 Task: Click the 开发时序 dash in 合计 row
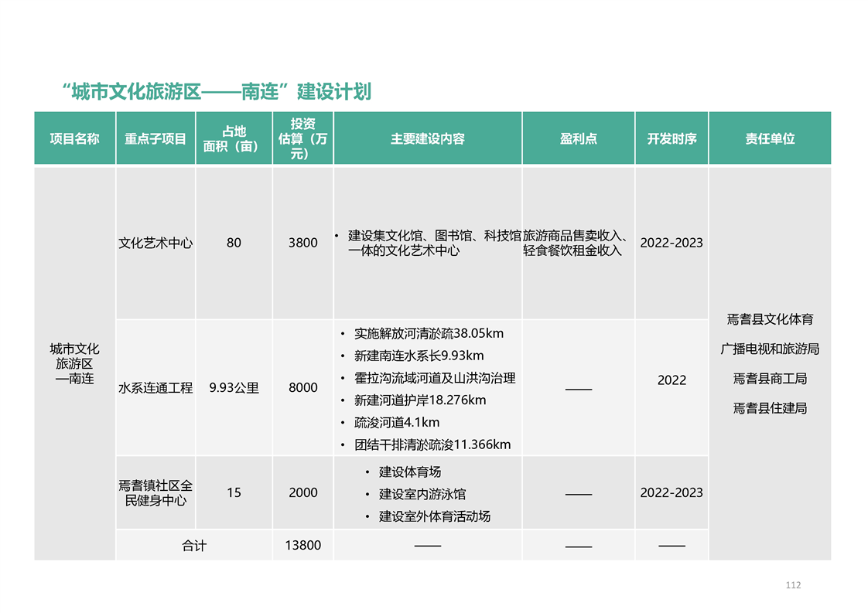point(672,546)
